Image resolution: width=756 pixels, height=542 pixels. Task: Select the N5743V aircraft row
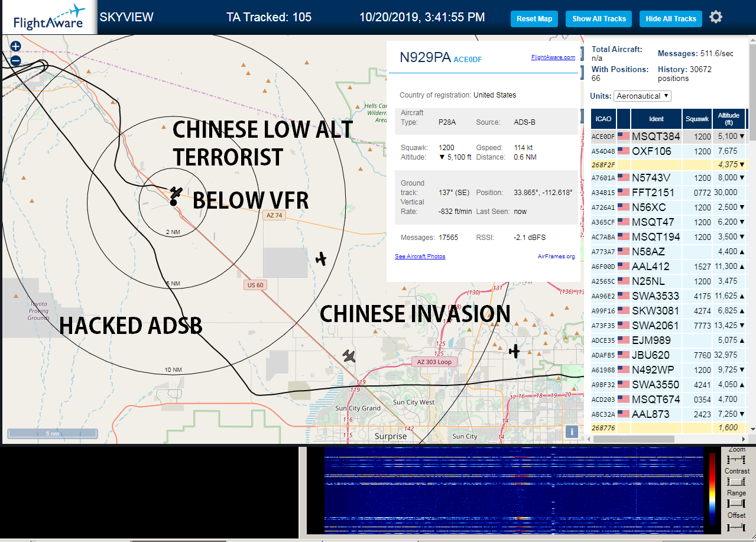(669, 178)
